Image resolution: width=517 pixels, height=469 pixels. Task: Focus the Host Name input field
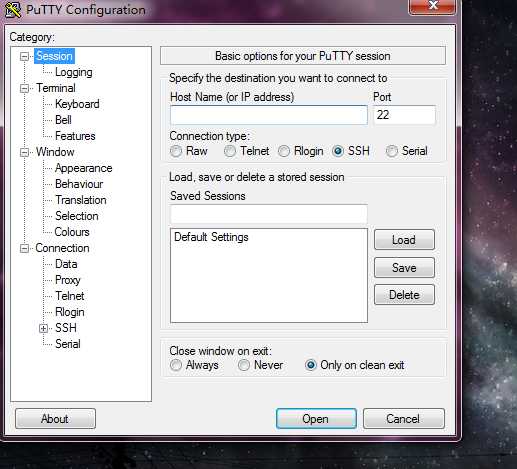(269, 115)
